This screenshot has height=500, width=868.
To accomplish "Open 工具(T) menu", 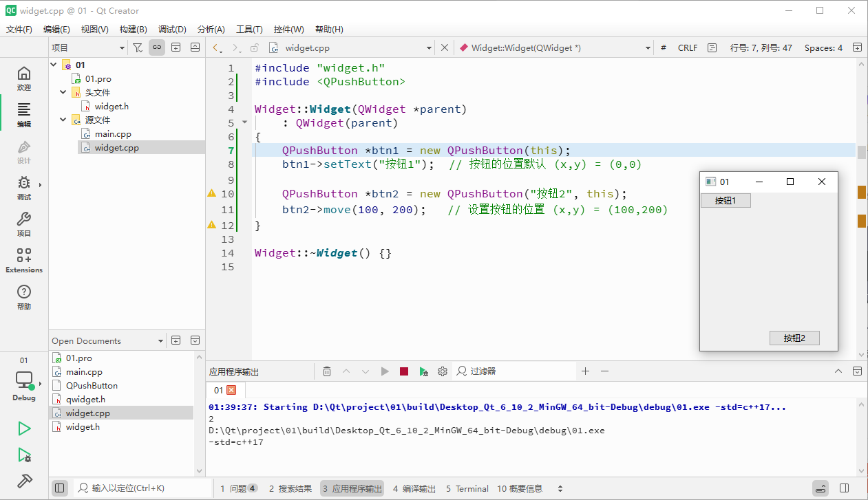I will [x=249, y=30].
